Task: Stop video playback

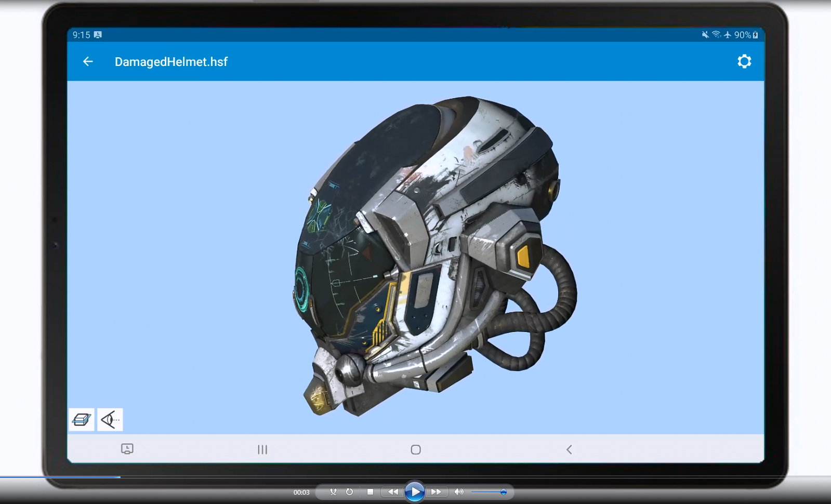Action: point(370,492)
